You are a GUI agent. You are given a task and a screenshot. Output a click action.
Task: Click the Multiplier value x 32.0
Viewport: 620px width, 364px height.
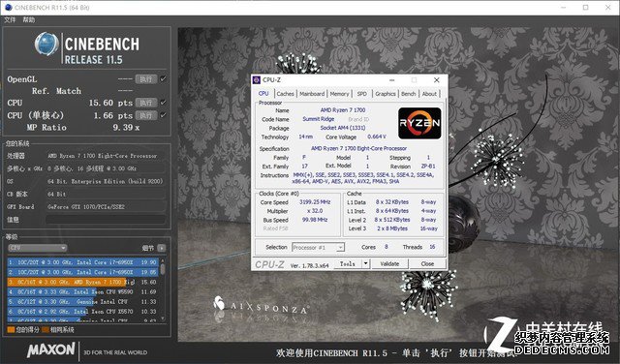[x=315, y=211]
